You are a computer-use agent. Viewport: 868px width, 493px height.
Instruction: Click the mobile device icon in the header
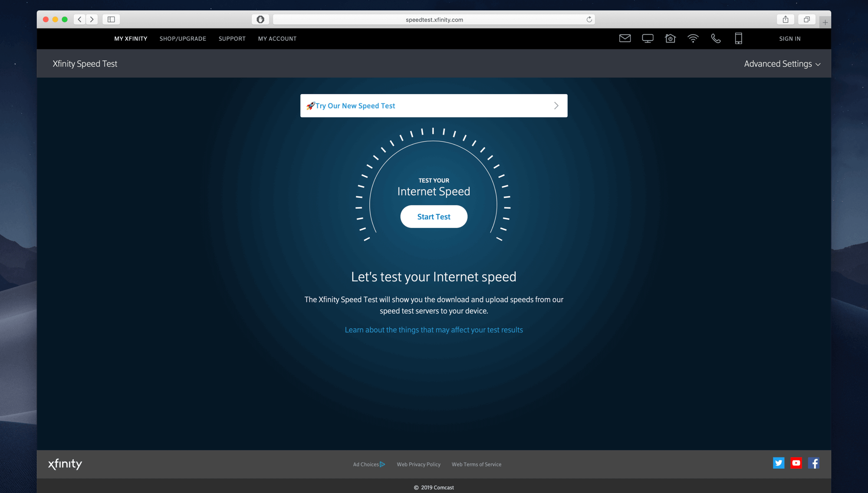click(x=738, y=38)
